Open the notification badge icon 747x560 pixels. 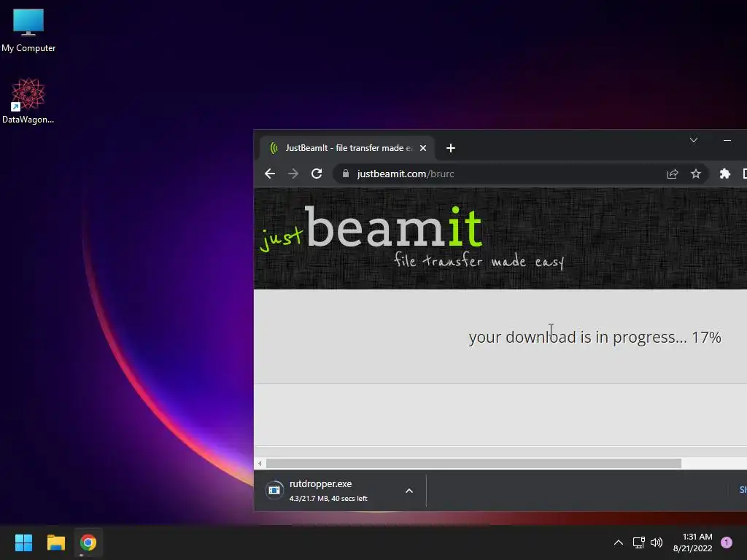(726, 542)
